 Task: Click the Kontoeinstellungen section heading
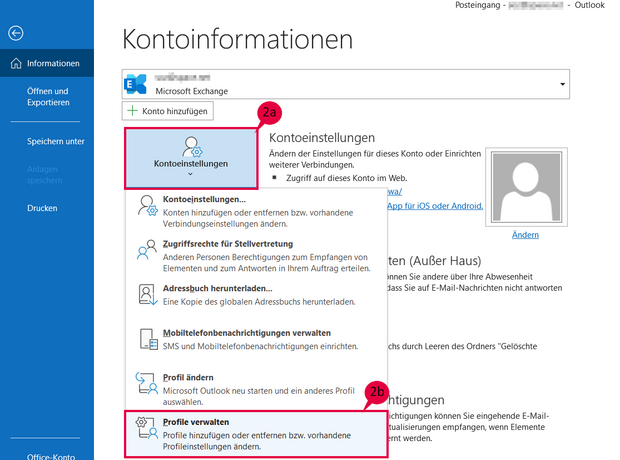pos(322,138)
